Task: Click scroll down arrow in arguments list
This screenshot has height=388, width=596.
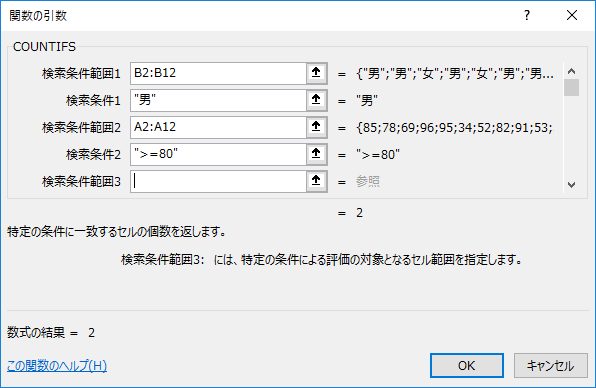Action: 571,185
